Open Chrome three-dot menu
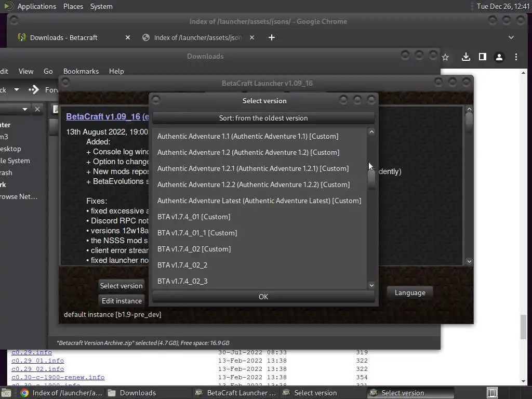Image resolution: width=532 pixels, height=399 pixels. coord(516,57)
